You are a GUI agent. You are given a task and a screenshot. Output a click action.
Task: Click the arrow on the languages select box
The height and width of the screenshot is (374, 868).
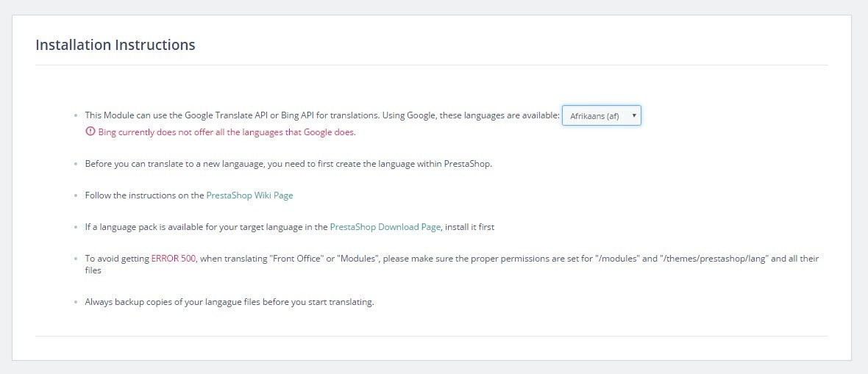point(634,115)
